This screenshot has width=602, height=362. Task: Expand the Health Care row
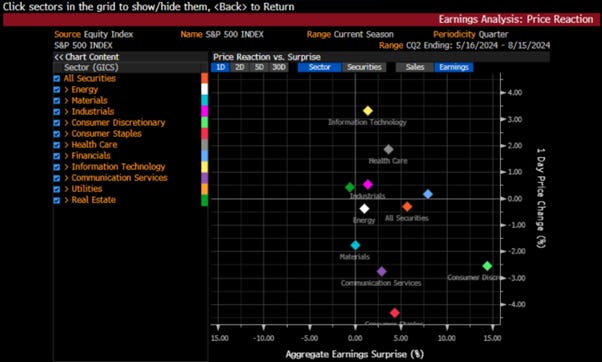[x=66, y=145]
